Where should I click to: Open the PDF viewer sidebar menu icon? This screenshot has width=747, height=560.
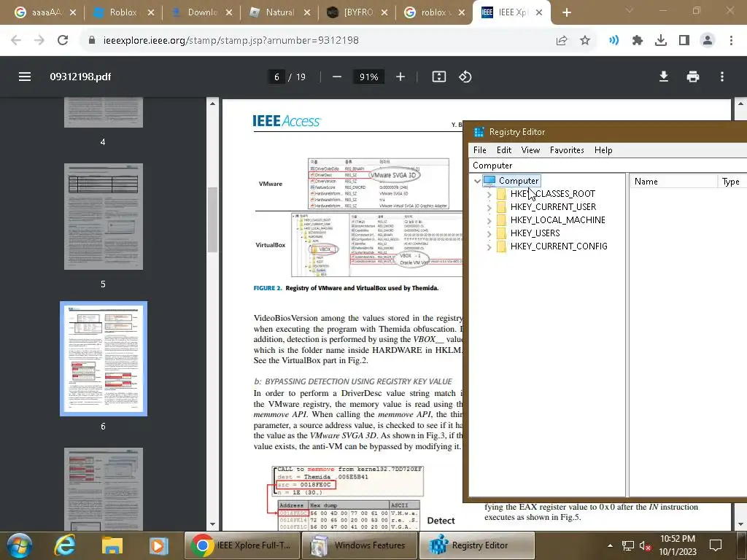[x=25, y=77]
